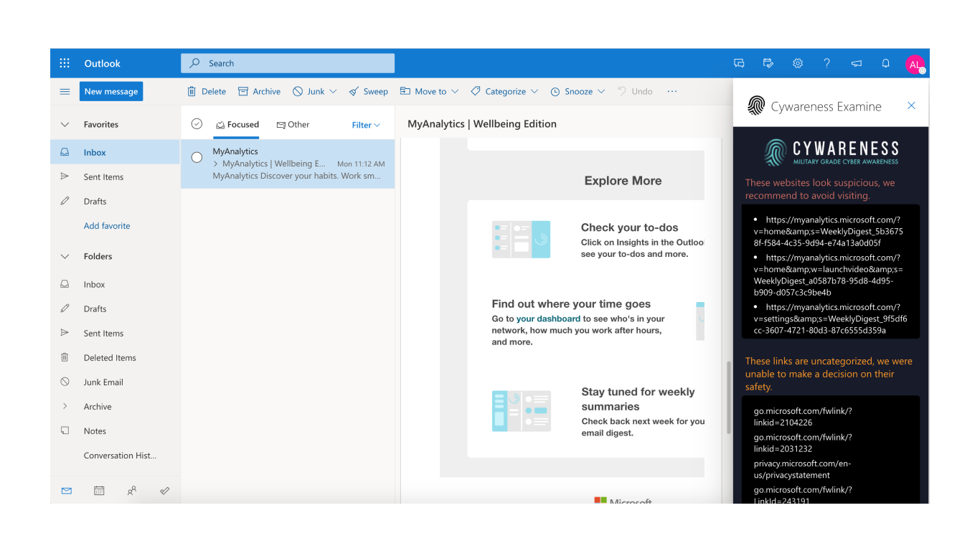Click the Search mail box
This screenshot has height=551, width=980.
point(288,63)
